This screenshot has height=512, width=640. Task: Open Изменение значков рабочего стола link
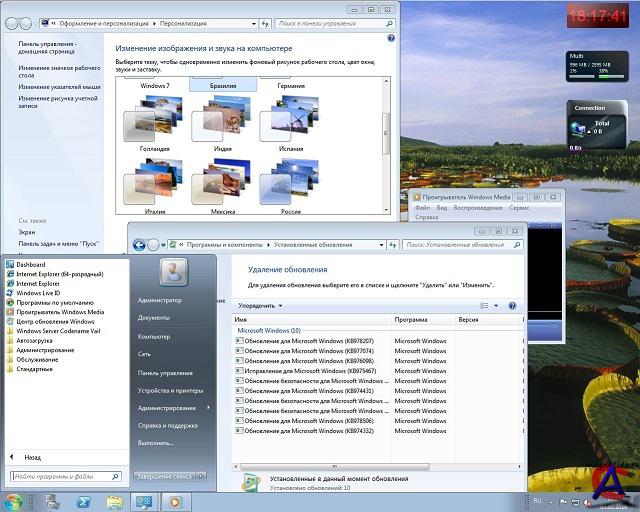(59, 71)
